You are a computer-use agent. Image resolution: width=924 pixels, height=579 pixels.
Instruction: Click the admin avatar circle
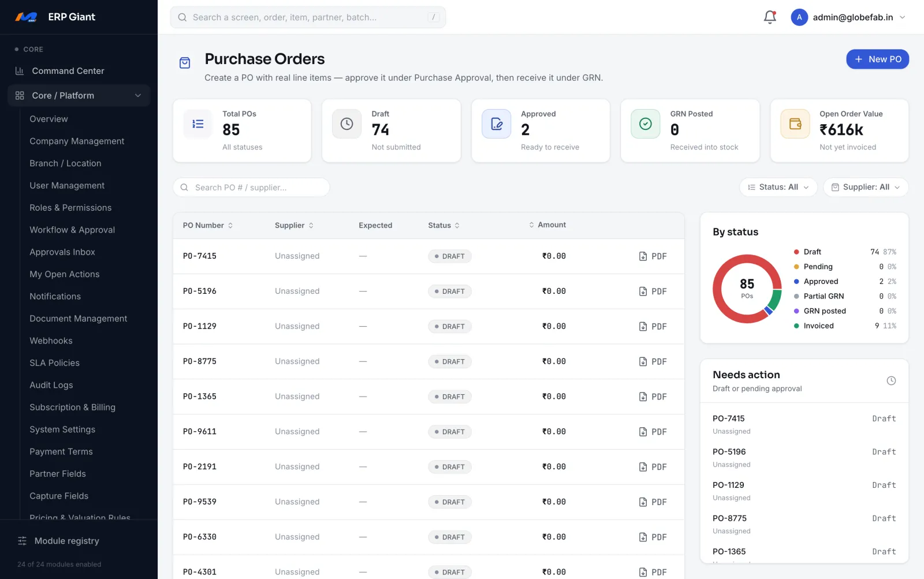[x=799, y=17]
